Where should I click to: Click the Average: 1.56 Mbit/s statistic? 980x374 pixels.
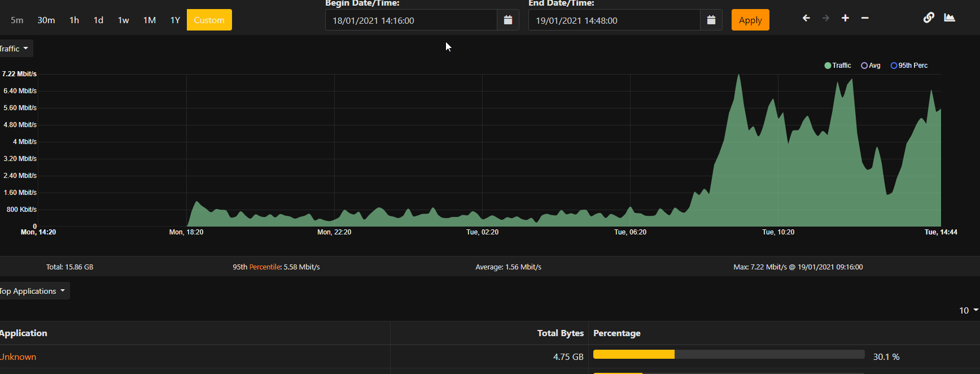pos(508,267)
